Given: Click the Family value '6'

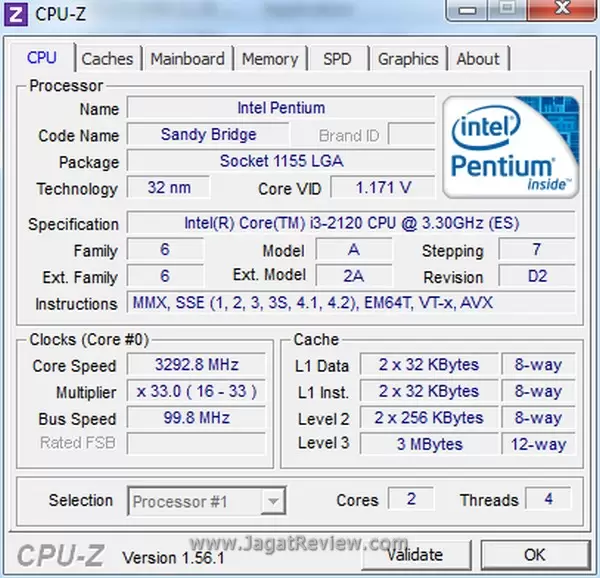Looking at the screenshot, I should [165, 249].
